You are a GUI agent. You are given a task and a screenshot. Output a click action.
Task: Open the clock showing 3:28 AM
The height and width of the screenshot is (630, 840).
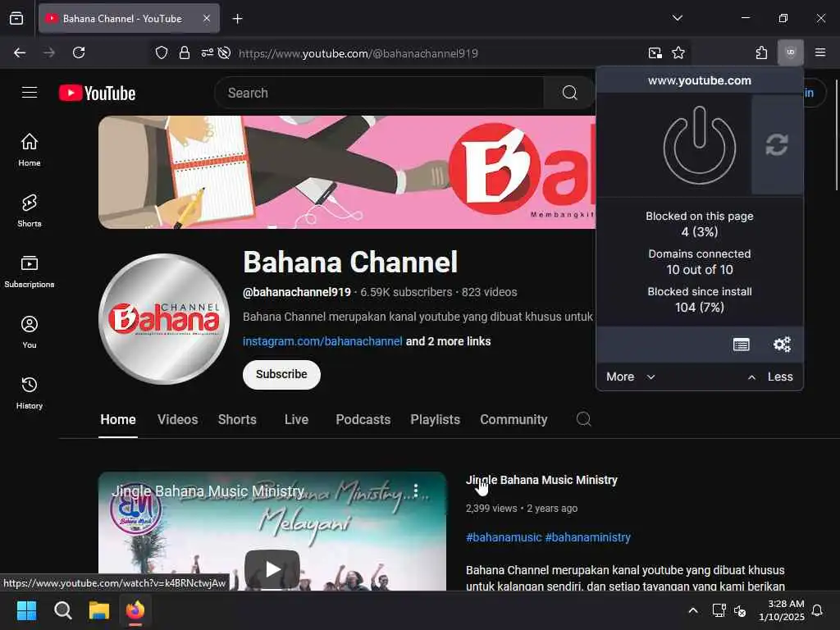[782, 610]
